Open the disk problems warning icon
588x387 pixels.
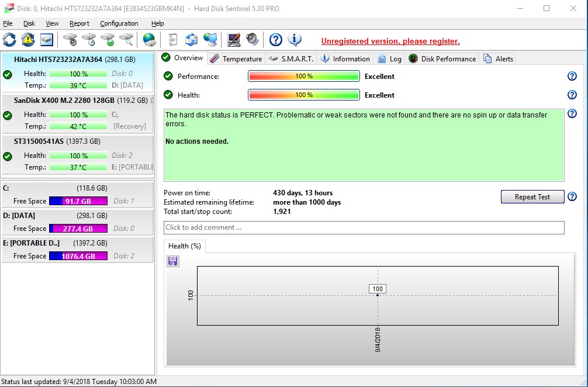27,40
